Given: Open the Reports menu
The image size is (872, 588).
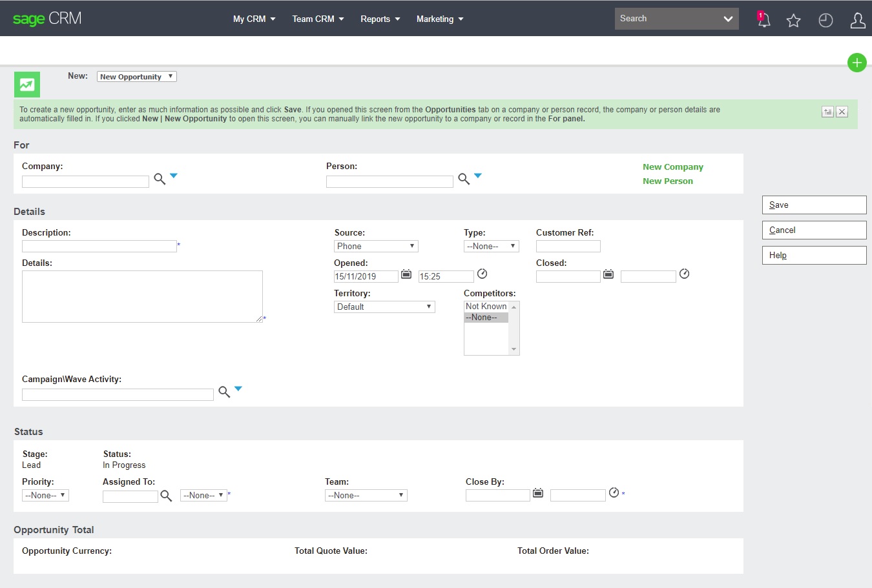Looking at the screenshot, I should (x=380, y=19).
